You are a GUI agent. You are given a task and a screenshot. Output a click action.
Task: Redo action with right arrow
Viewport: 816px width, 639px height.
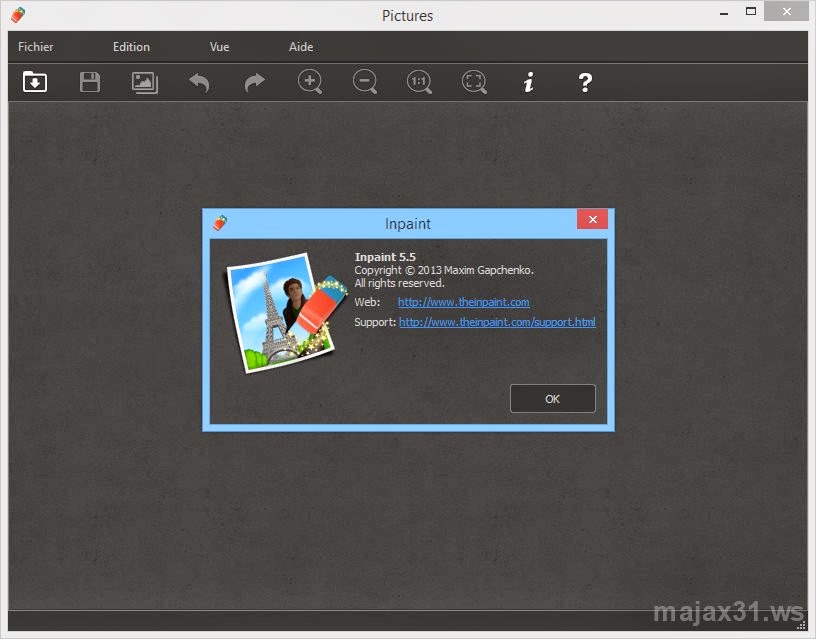(x=254, y=83)
